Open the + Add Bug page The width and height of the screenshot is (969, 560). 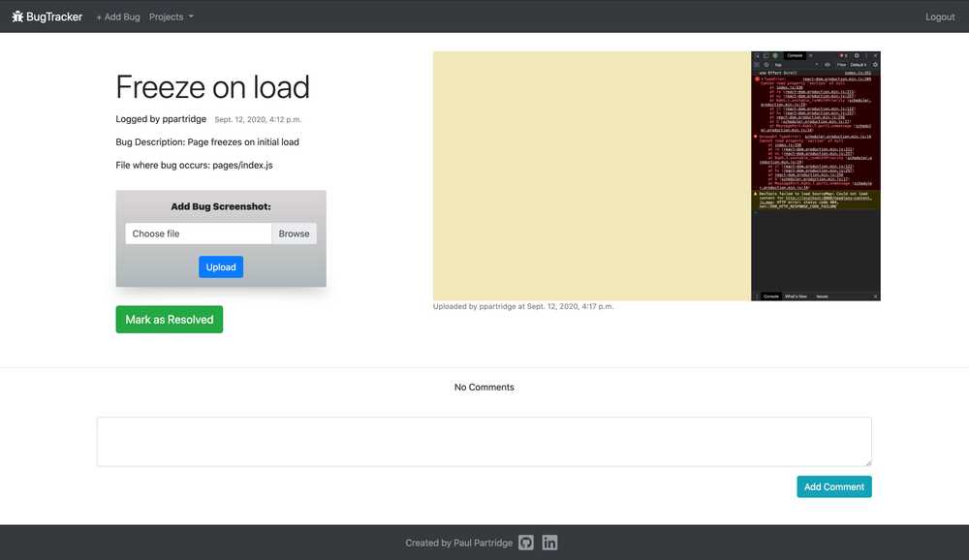point(118,16)
